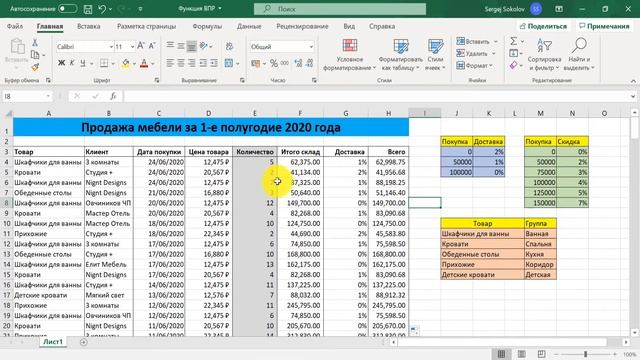Viewport: 640px width, 360px height.
Task: Open Условное форматирование menu
Action: point(349,55)
